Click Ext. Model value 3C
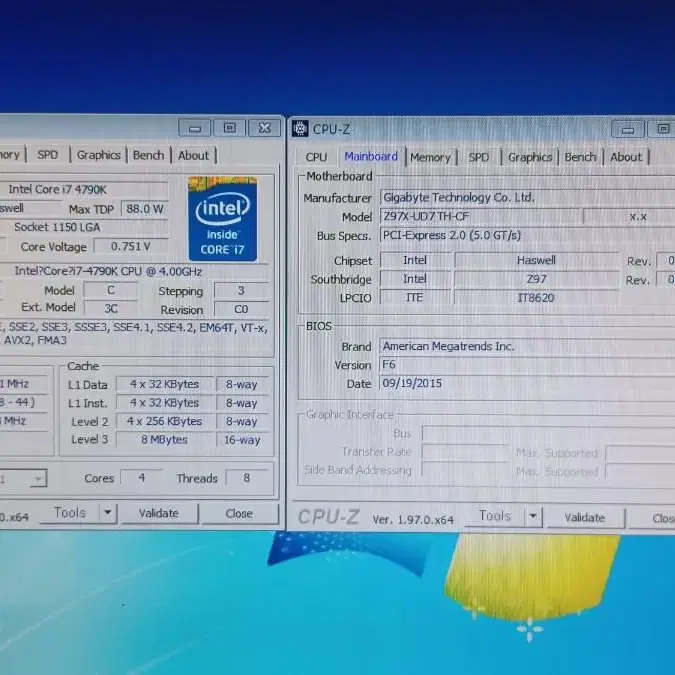Image resolution: width=675 pixels, height=675 pixels. pos(111,309)
